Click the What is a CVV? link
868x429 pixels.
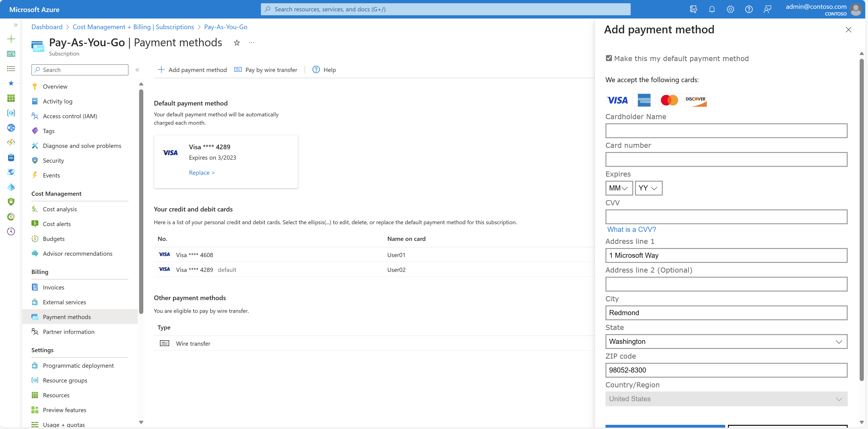(631, 229)
